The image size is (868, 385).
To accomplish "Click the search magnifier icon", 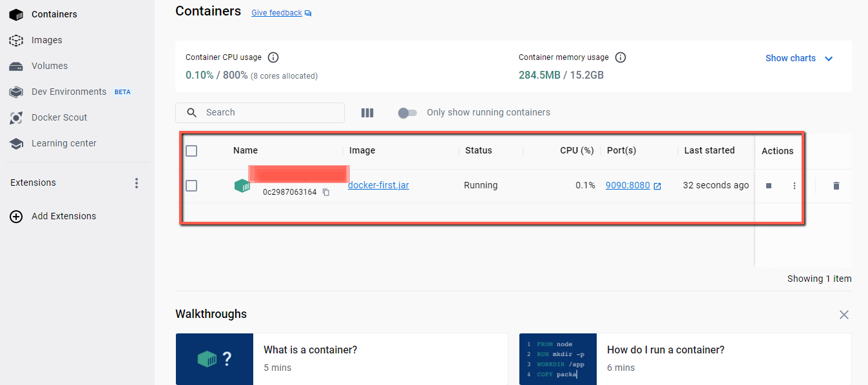I will pyautogui.click(x=191, y=112).
